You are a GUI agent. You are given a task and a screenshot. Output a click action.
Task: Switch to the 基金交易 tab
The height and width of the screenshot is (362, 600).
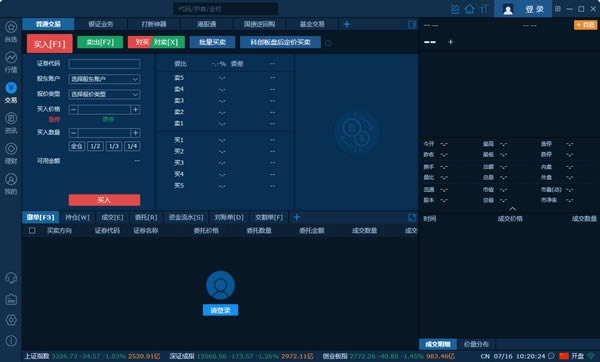(312, 24)
